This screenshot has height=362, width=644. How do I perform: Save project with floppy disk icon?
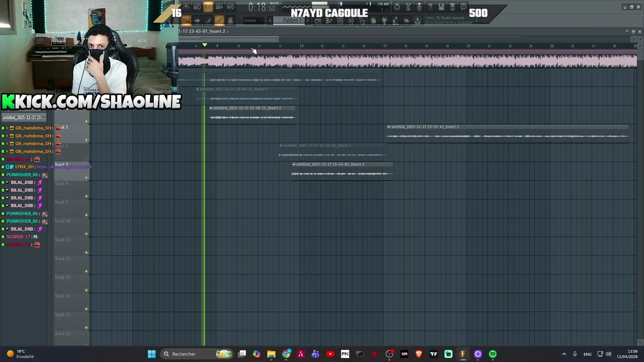pos(441,7)
